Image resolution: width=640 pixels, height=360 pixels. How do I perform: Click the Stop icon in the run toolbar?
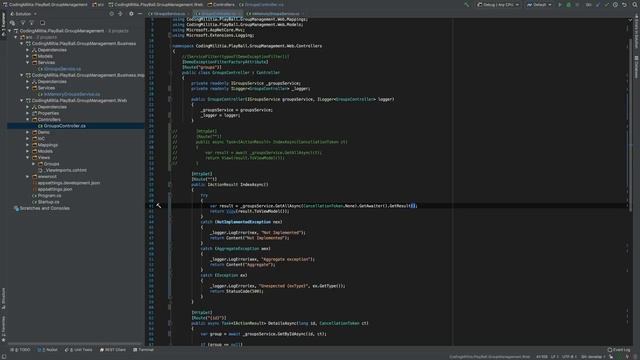[577, 4]
